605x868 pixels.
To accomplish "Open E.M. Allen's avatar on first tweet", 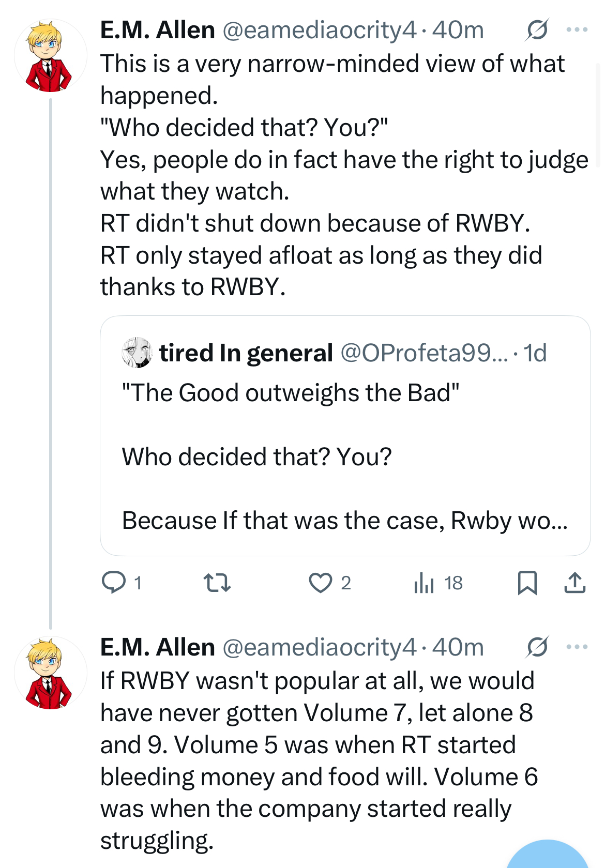I will pos(50,56).
